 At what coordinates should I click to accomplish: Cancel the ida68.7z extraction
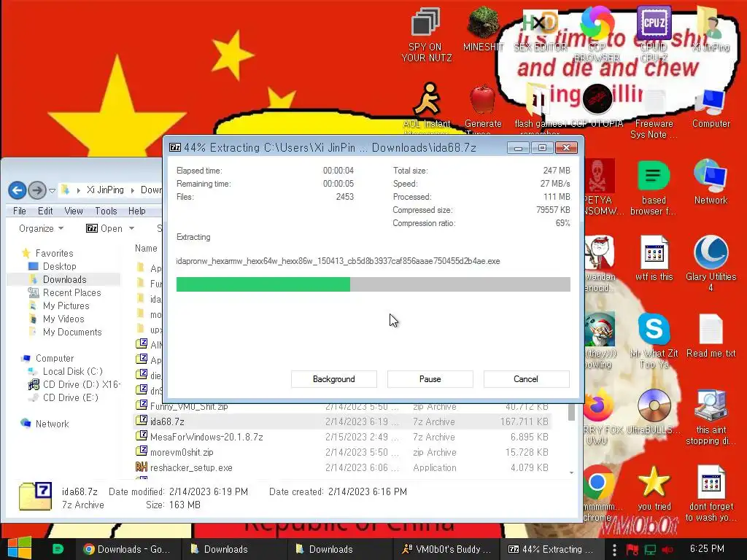click(526, 379)
